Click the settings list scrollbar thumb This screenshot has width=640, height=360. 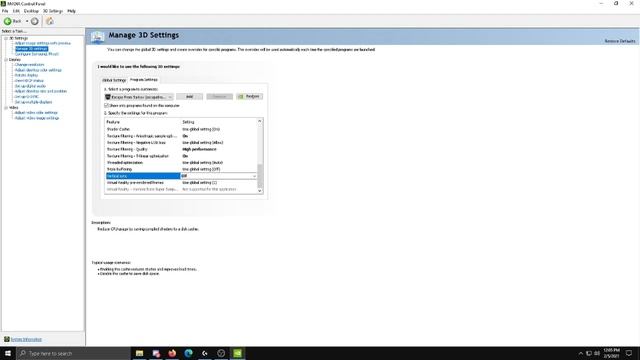tap(260, 176)
